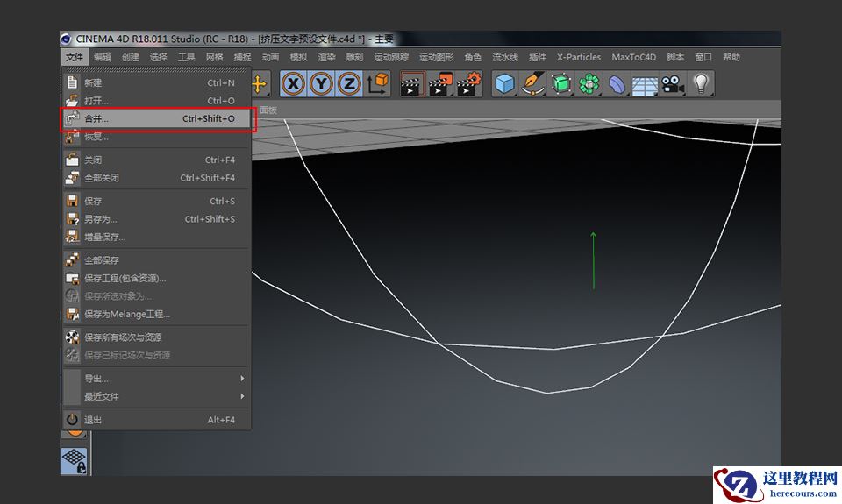Open the 脚本 menu
Image resolution: width=842 pixels, height=504 pixels.
tap(675, 57)
